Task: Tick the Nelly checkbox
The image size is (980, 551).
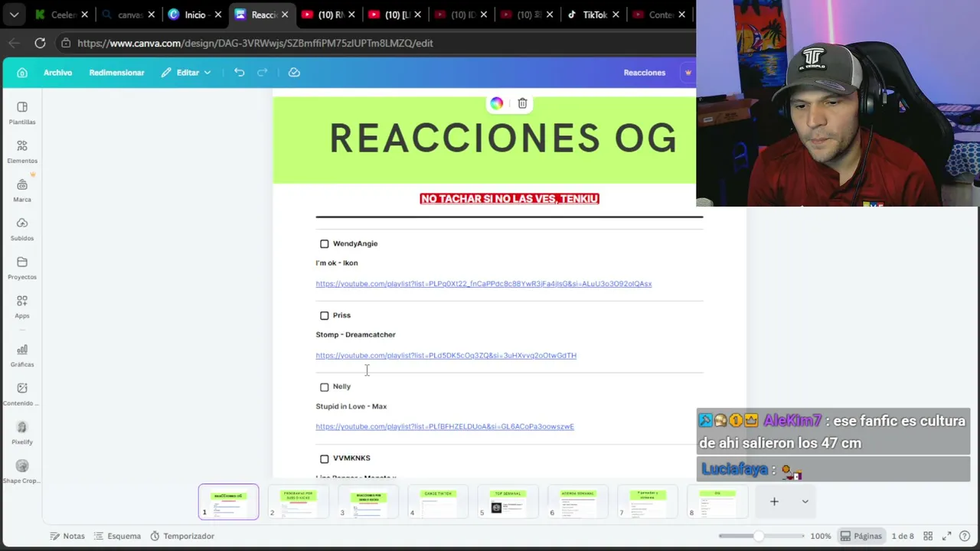Action: pyautogui.click(x=325, y=387)
